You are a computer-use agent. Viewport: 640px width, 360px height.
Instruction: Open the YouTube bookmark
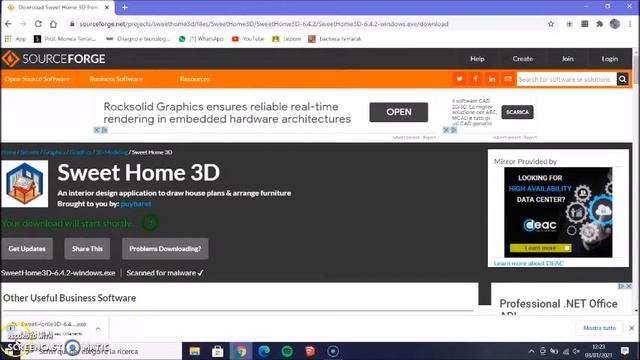tap(248, 39)
